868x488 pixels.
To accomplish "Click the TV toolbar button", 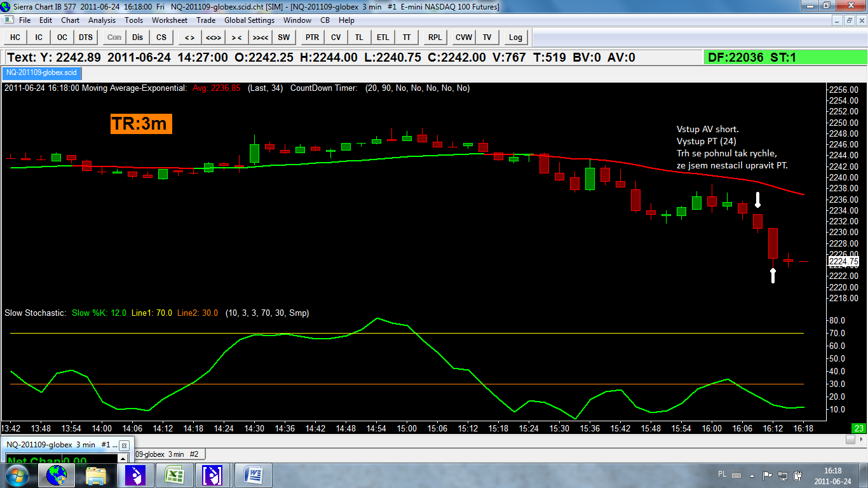I will pyautogui.click(x=487, y=37).
